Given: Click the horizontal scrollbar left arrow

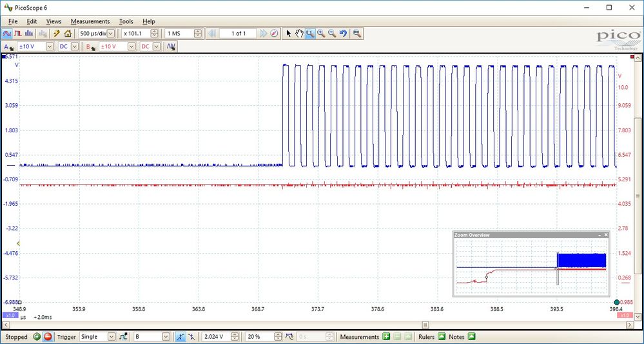Looking at the screenshot, I should [x=5, y=325].
